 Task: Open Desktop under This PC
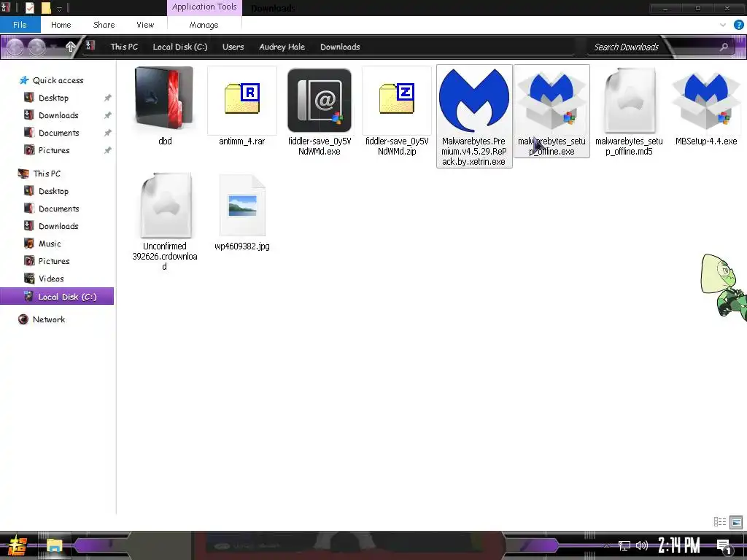tap(53, 191)
